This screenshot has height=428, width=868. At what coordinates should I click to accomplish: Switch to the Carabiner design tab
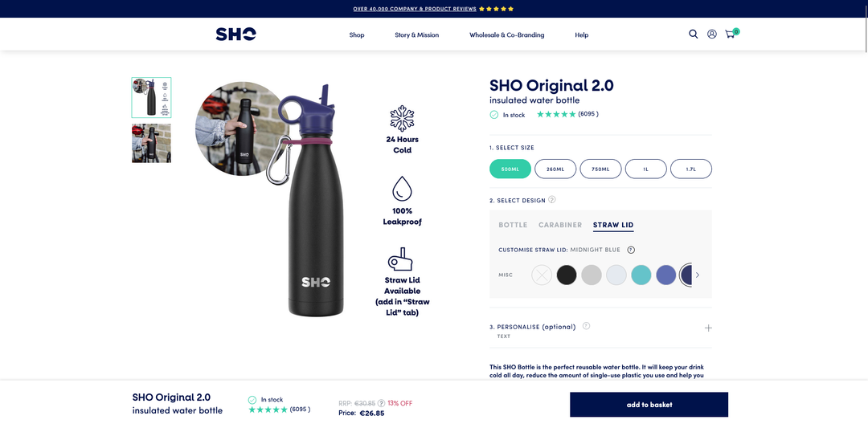click(x=560, y=225)
